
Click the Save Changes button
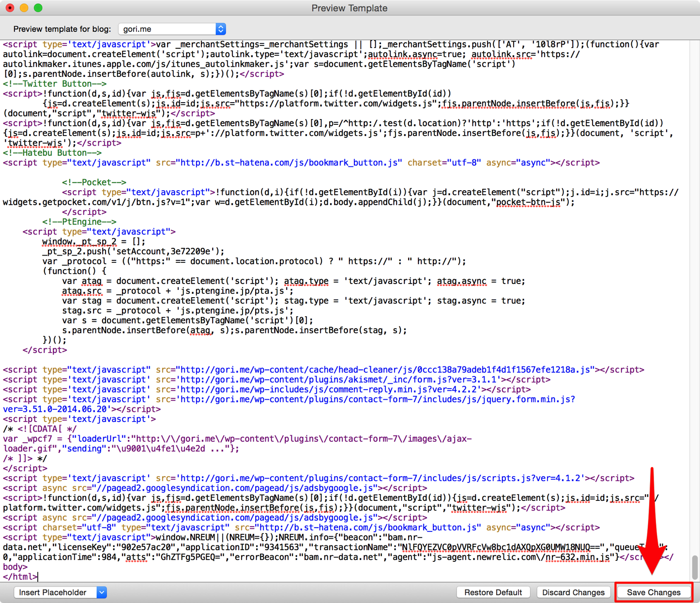pyautogui.click(x=653, y=592)
